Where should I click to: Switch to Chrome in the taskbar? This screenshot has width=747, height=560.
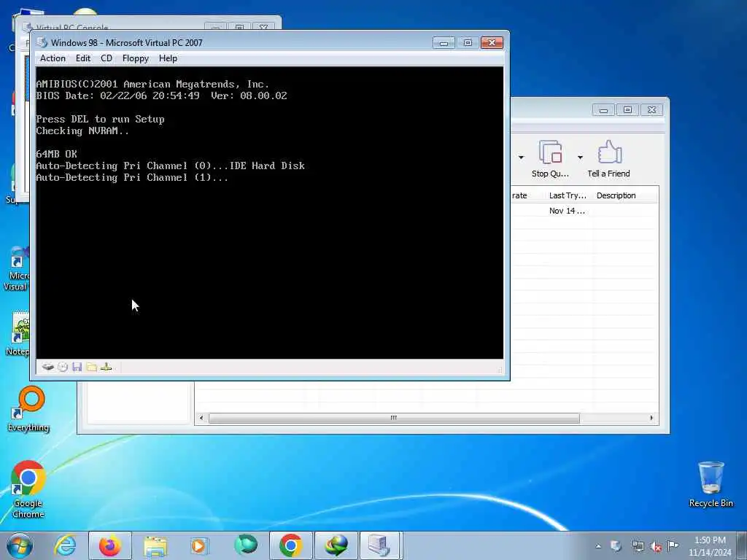coord(290,545)
